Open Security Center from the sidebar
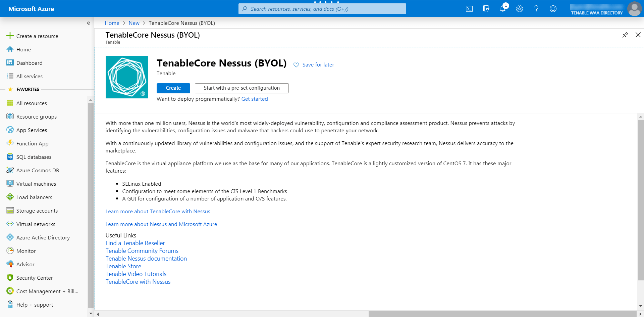This screenshot has height=317, width=644. 35,278
